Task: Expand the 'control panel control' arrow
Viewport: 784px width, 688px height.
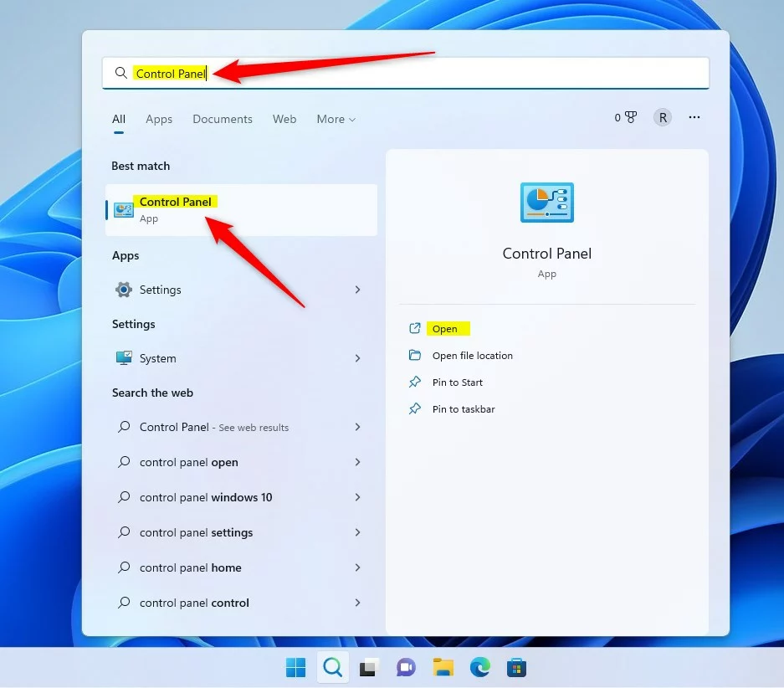Action: 357,603
